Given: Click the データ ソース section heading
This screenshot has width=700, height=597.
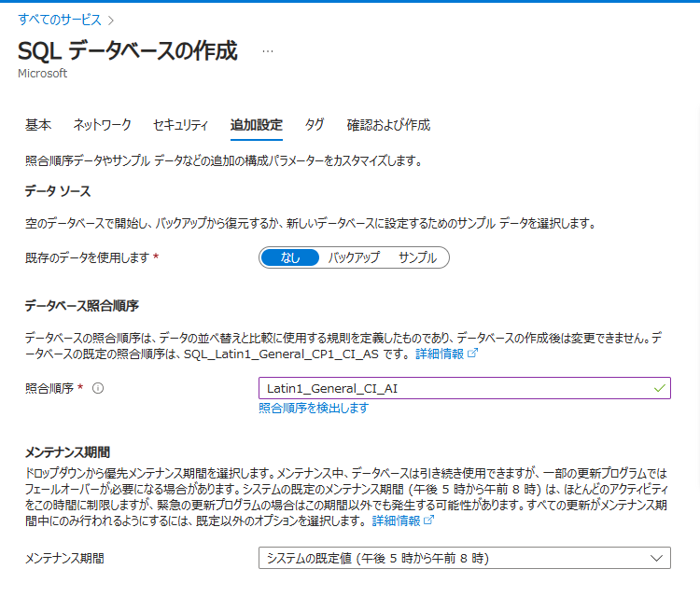Looking at the screenshot, I should [58, 191].
